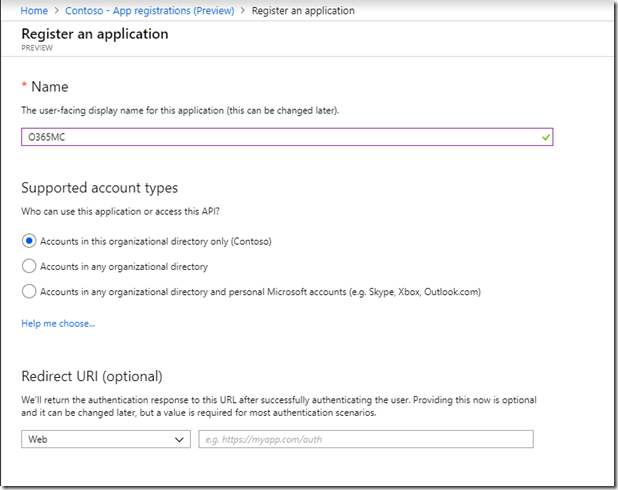Open the Help me choose link

[x=58, y=323]
